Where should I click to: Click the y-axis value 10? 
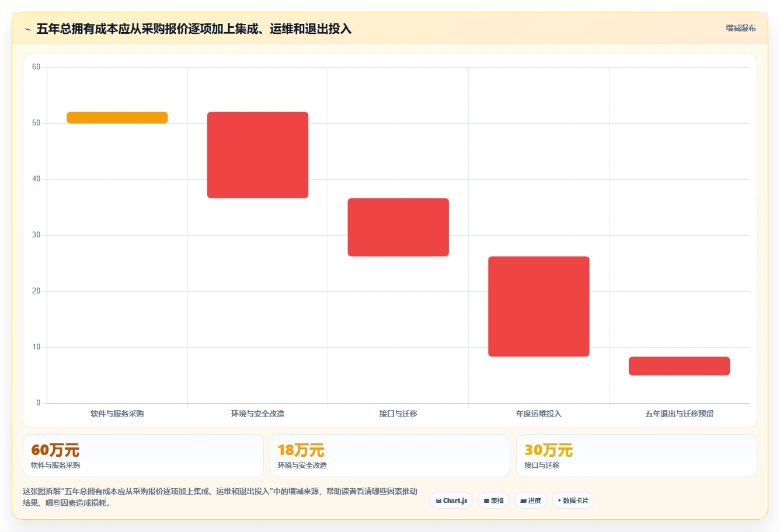point(36,347)
